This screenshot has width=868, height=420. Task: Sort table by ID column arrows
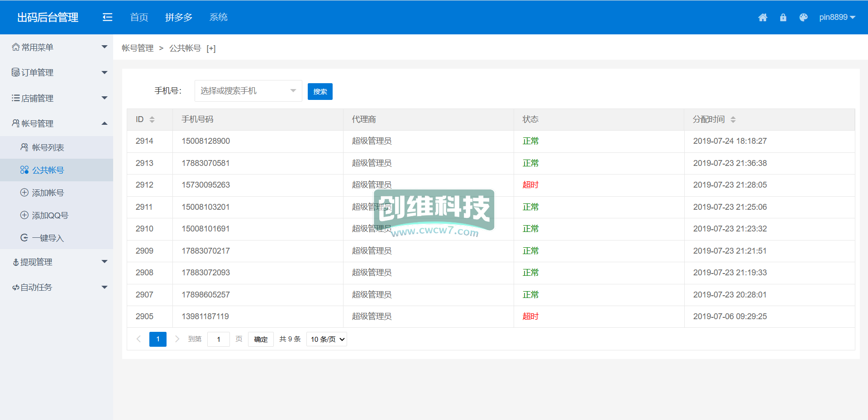pyautogui.click(x=152, y=119)
